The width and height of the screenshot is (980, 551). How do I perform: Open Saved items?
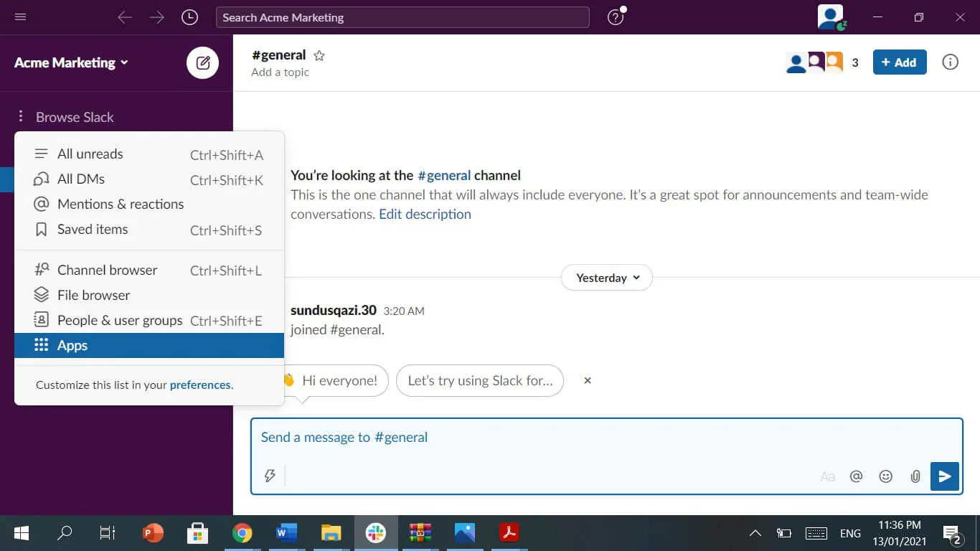[149, 230]
